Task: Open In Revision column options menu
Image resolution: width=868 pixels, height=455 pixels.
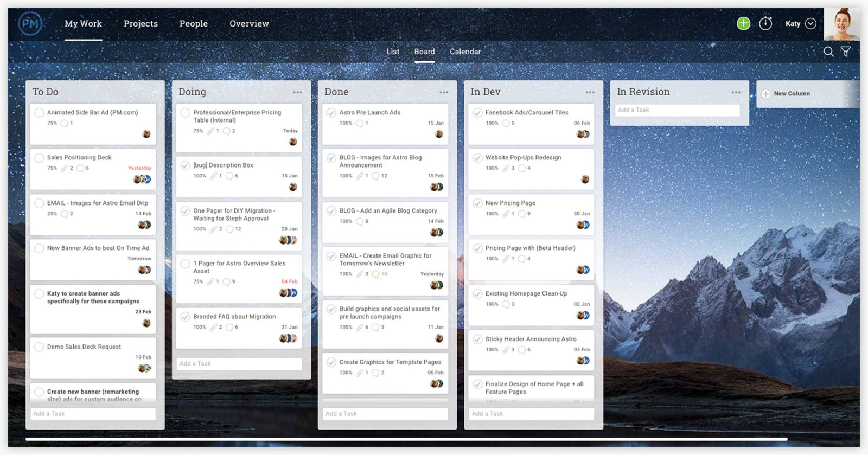Action: tap(736, 92)
